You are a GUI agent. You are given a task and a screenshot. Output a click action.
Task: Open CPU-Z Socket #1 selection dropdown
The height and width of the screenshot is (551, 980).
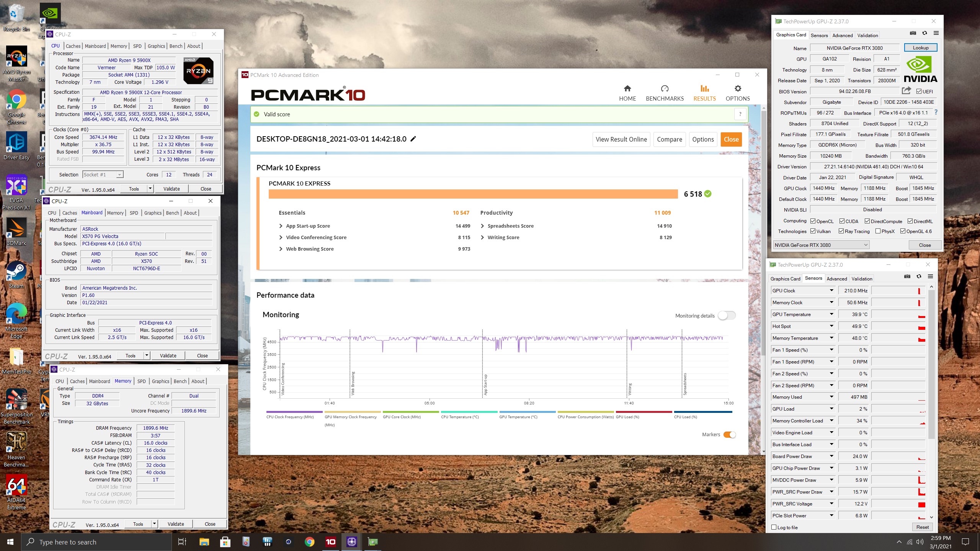tap(103, 175)
